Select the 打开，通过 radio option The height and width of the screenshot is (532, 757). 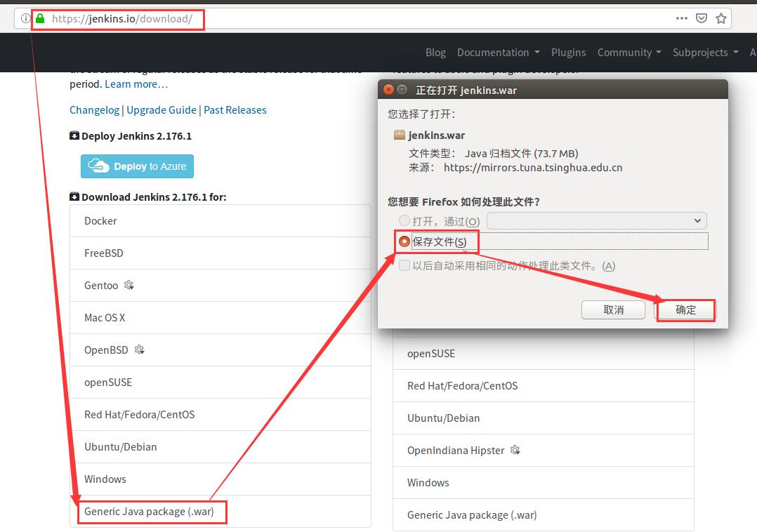click(x=404, y=220)
